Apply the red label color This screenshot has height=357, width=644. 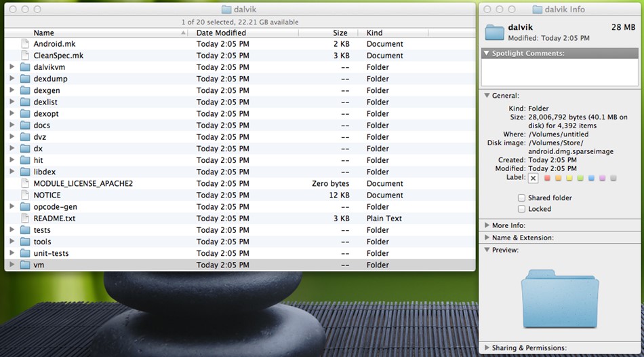(547, 178)
